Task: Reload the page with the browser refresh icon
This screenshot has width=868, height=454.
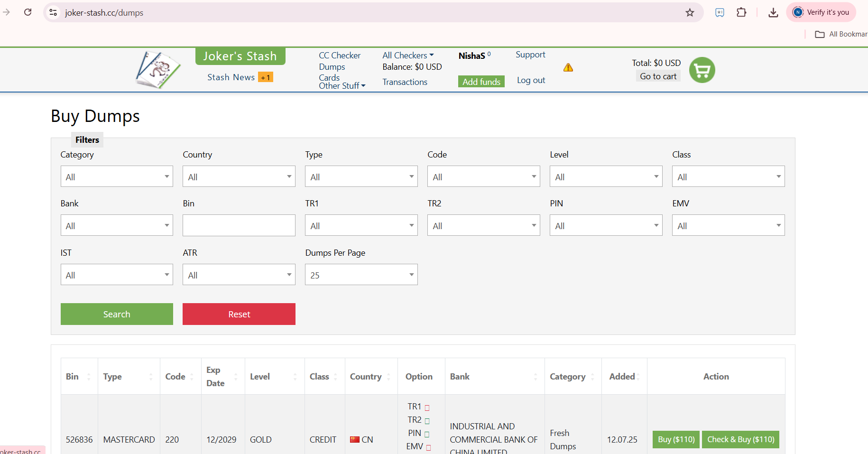Action: point(28,12)
